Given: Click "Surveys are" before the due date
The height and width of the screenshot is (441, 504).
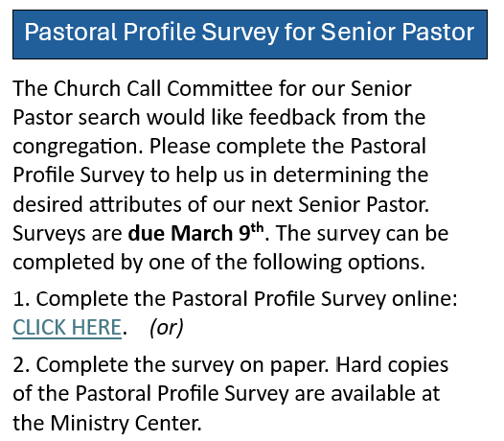Looking at the screenshot, I should click(x=67, y=234).
